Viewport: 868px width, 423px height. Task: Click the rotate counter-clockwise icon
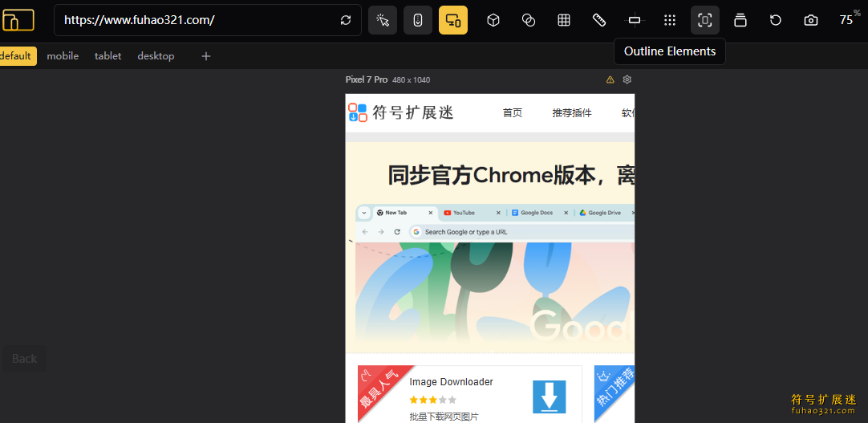click(776, 21)
